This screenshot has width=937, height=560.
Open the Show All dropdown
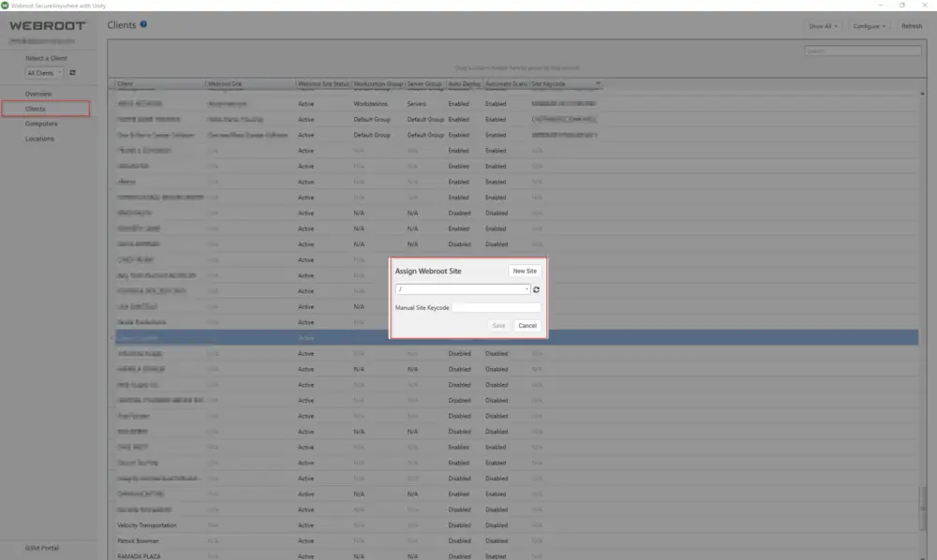pos(823,26)
